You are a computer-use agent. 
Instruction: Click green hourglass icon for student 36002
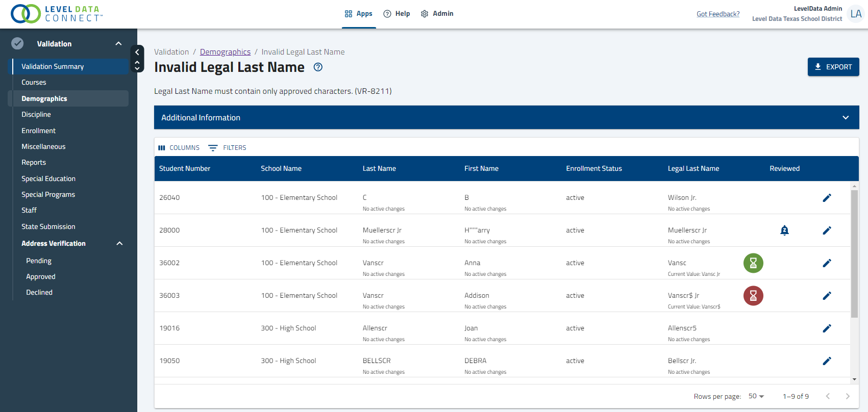753,263
